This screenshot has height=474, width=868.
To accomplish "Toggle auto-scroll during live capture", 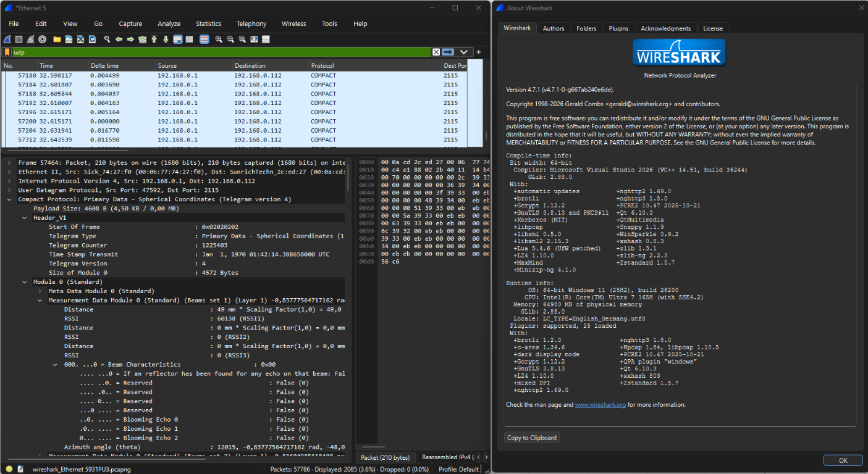I will (x=178, y=39).
